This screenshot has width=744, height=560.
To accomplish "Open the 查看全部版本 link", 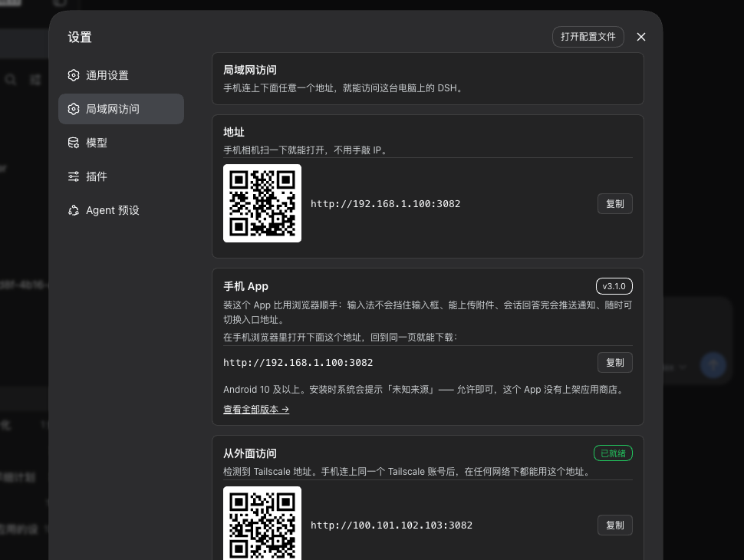I will tap(256, 410).
